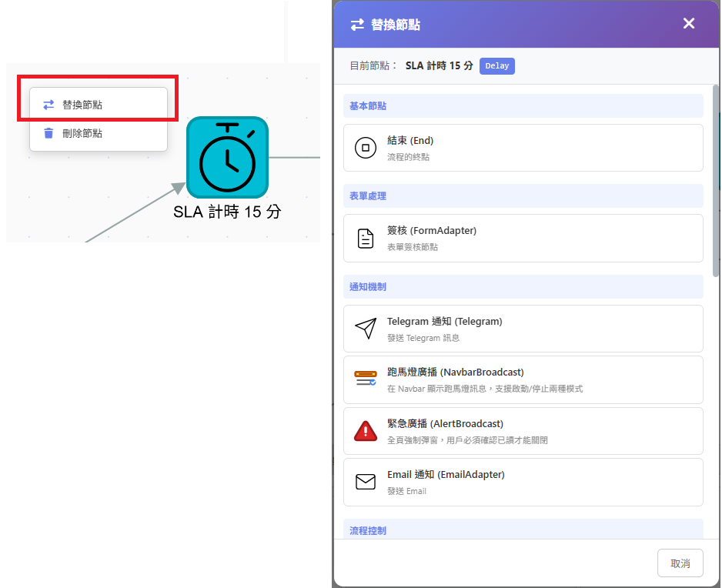The image size is (722, 588).
Task: Click the 基本節點 section header
Action: click(523, 106)
